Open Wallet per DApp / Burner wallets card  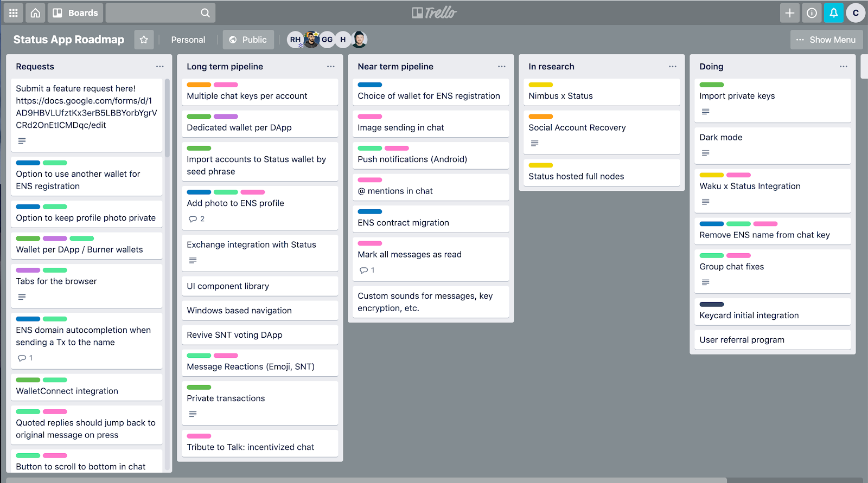(87, 246)
